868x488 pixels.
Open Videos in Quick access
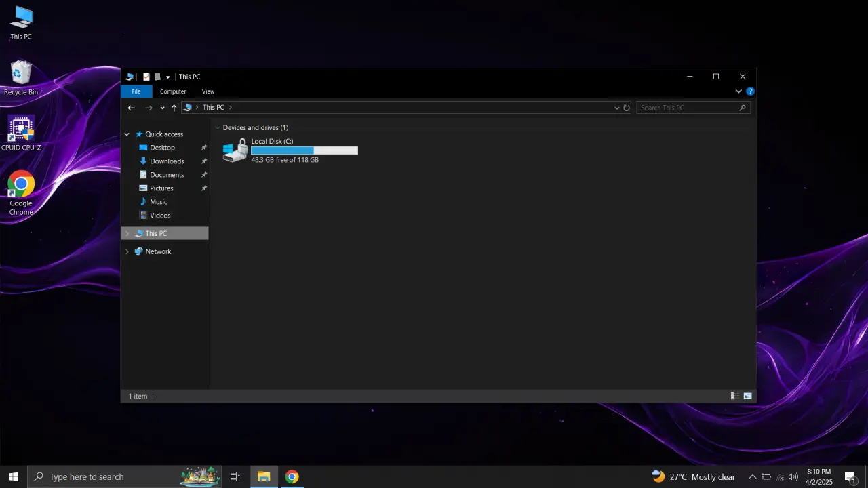pos(160,216)
